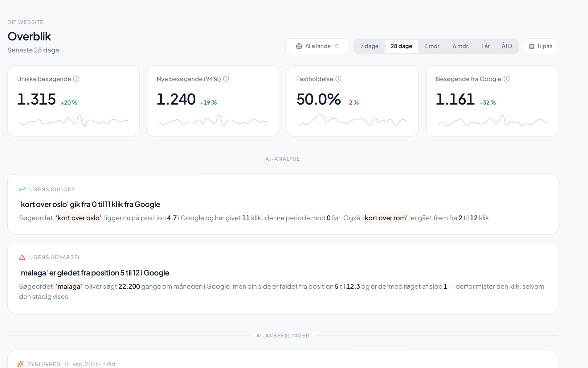Click the warning triangle icon at Ugens advarsel
Viewport: 588px width, 368px height.
coord(22,257)
